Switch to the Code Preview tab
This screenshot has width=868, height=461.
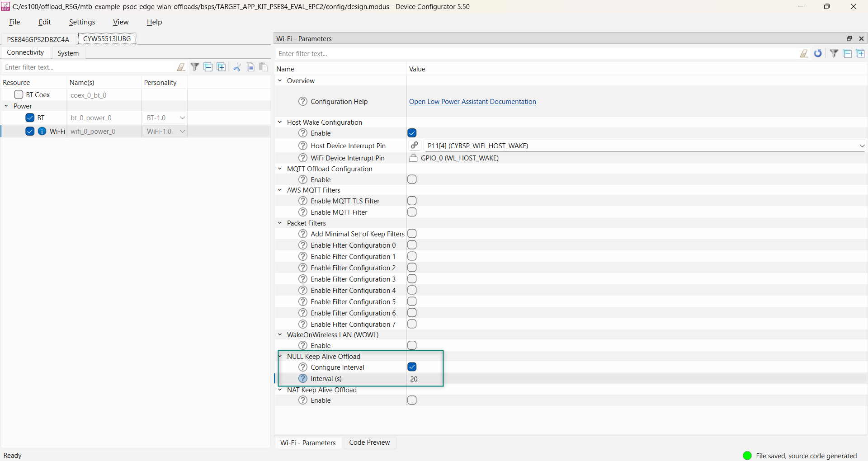369,442
